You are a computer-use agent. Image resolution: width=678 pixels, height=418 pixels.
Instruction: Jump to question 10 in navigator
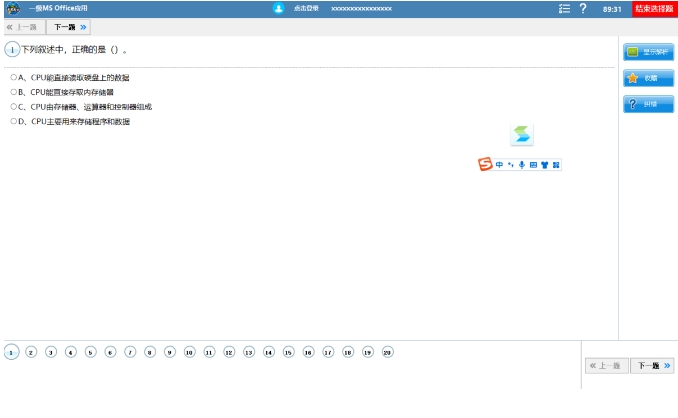click(x=189, y=352)
